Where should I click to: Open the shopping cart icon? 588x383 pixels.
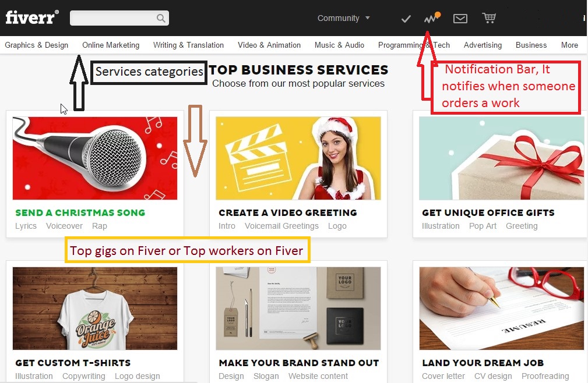tap(489, 18)
